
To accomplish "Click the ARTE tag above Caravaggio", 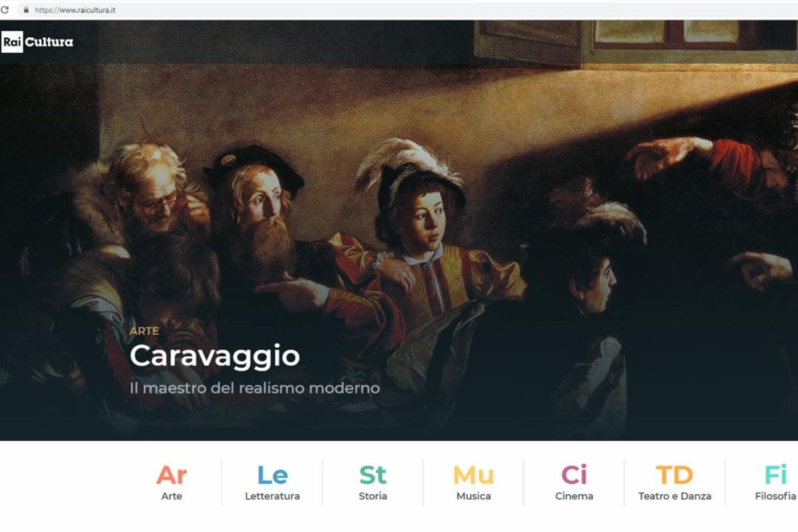I will point(144,331).
